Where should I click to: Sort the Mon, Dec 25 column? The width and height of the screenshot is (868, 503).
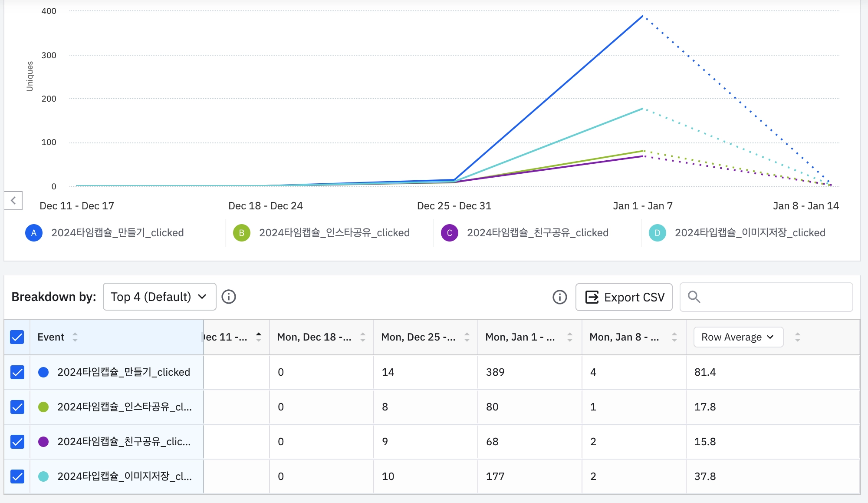[467, 337]
